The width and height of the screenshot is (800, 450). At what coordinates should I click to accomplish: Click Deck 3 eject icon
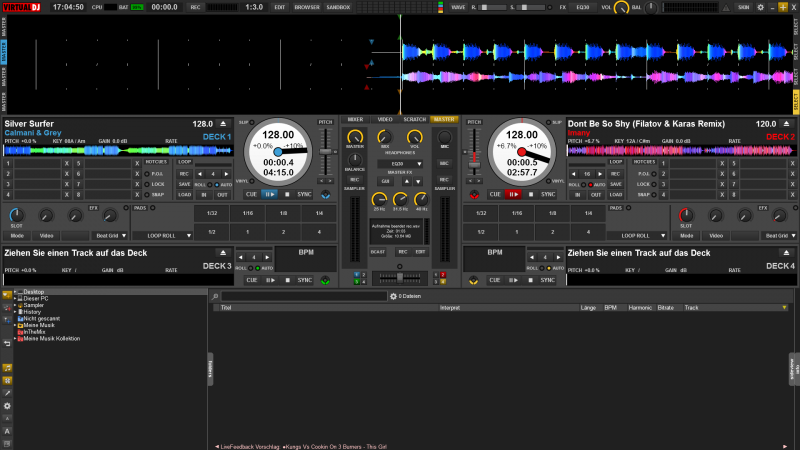tap(223, 253)
